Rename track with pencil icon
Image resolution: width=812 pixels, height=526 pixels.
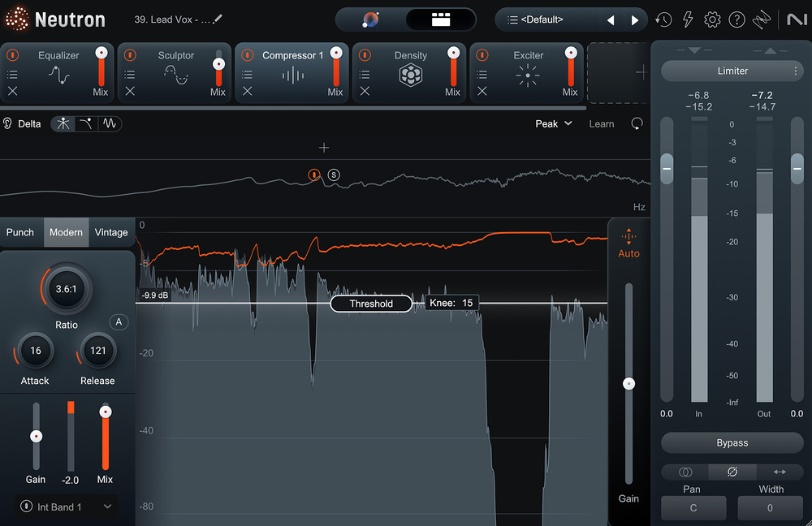click(218, 19)
